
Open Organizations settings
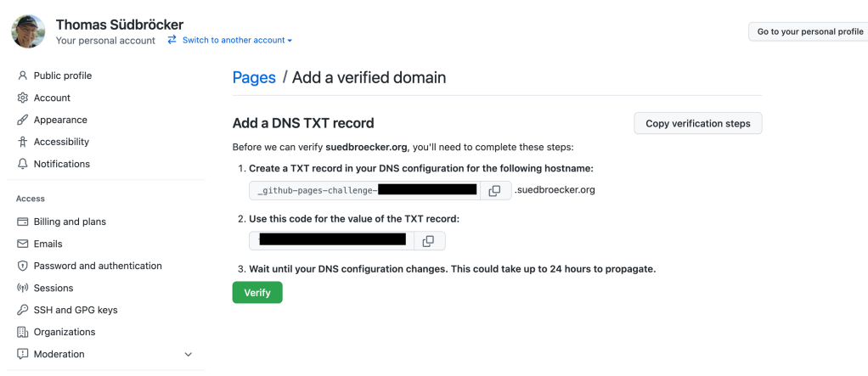65,332
